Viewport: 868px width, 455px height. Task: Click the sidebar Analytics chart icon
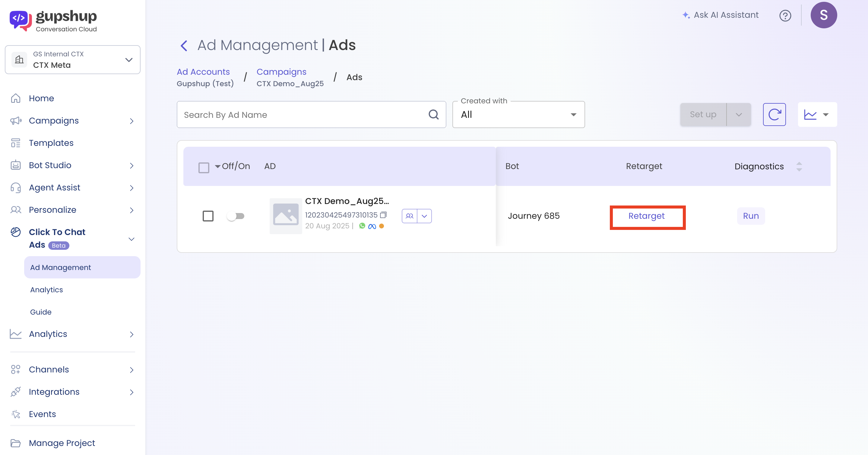(x=15, y=334)
